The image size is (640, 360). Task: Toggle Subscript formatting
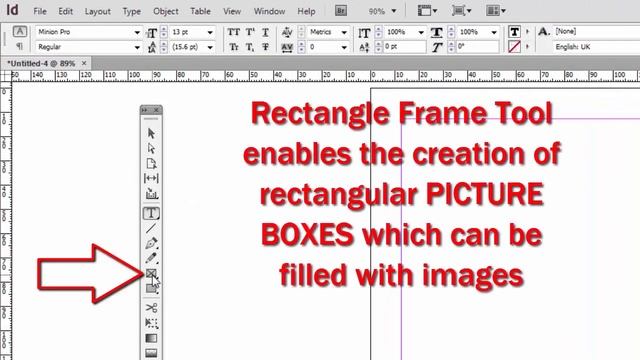[250, 47]
